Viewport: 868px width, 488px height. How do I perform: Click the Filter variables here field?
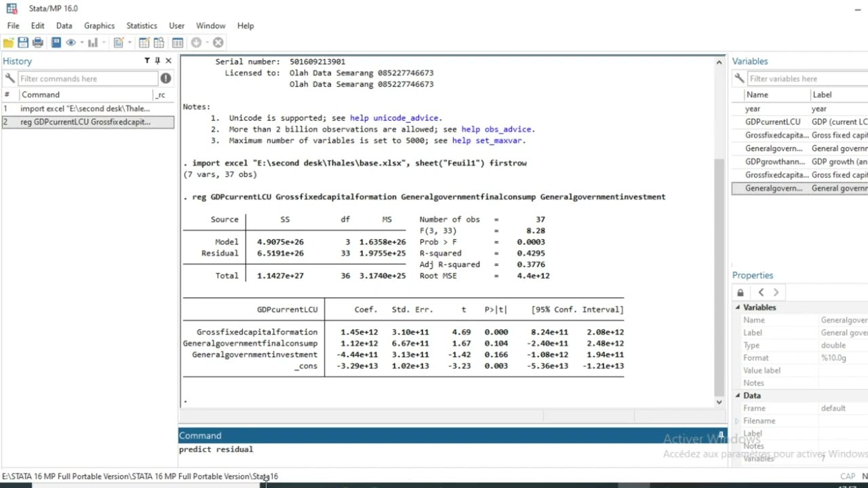point(808,79)
